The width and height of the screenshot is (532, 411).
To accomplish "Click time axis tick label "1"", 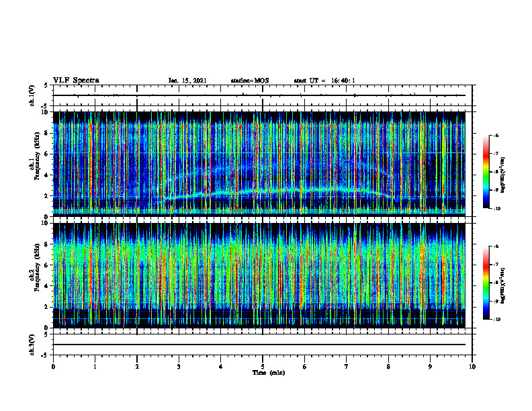I will click(x=95, y=367).
